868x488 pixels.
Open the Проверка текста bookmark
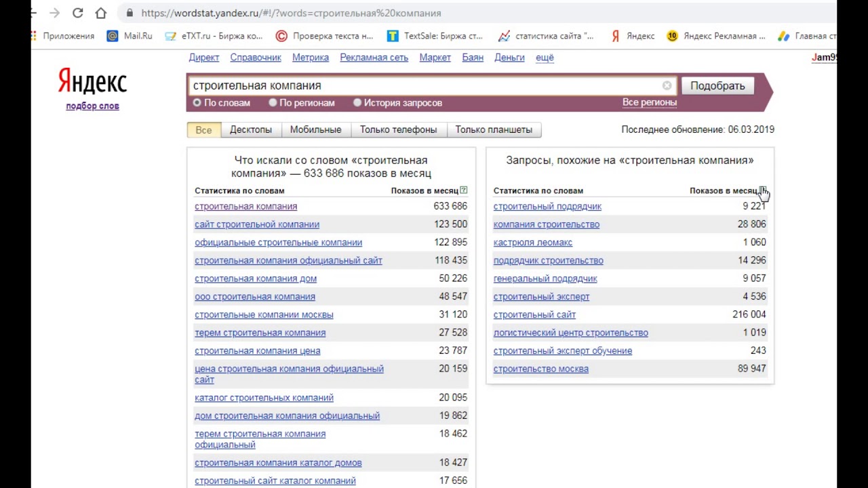pyautogui.click(x=325, y=36)
